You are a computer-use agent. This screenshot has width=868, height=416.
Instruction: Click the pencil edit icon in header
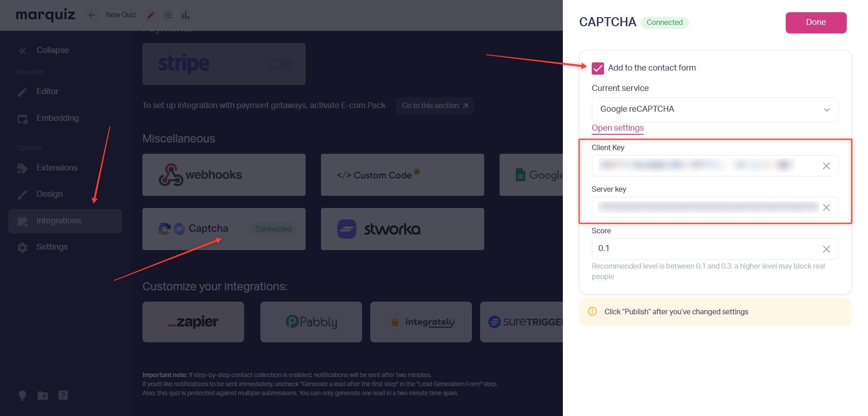click(x=151, y=15)
